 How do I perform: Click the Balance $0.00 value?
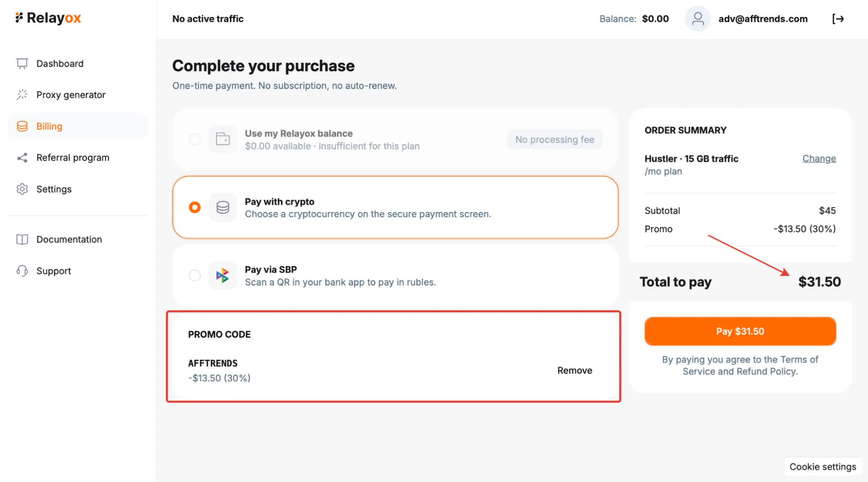655,19
